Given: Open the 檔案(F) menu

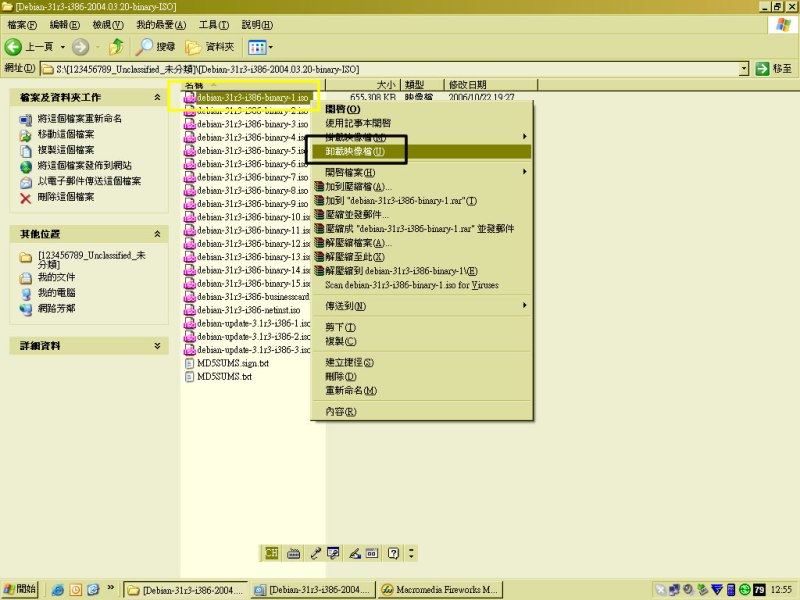Looking at the screenshot, I should 22,24.
